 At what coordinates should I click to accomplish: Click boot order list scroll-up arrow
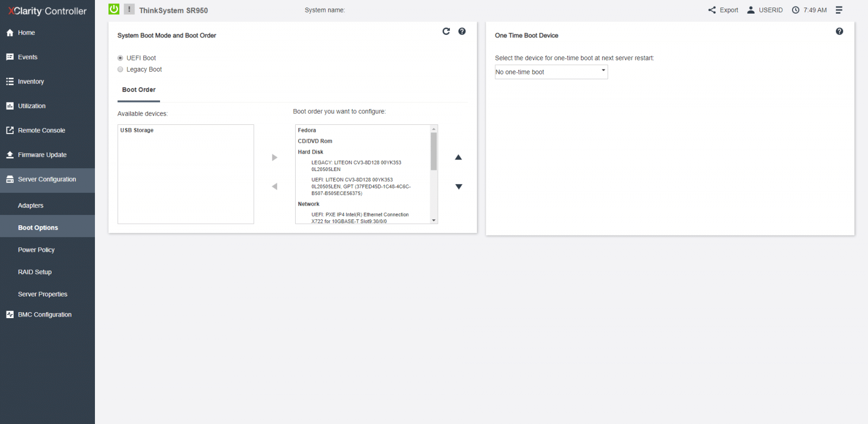[x=434, y=129]
